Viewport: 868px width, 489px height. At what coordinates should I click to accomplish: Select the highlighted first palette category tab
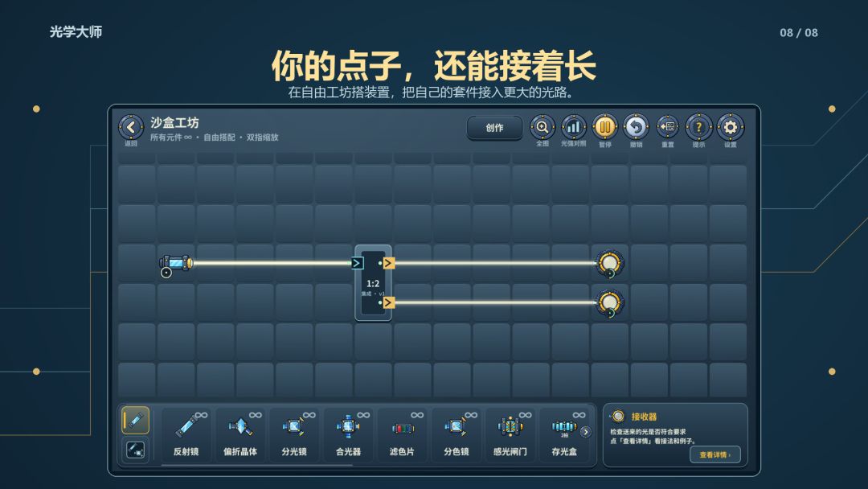[135, 421]
